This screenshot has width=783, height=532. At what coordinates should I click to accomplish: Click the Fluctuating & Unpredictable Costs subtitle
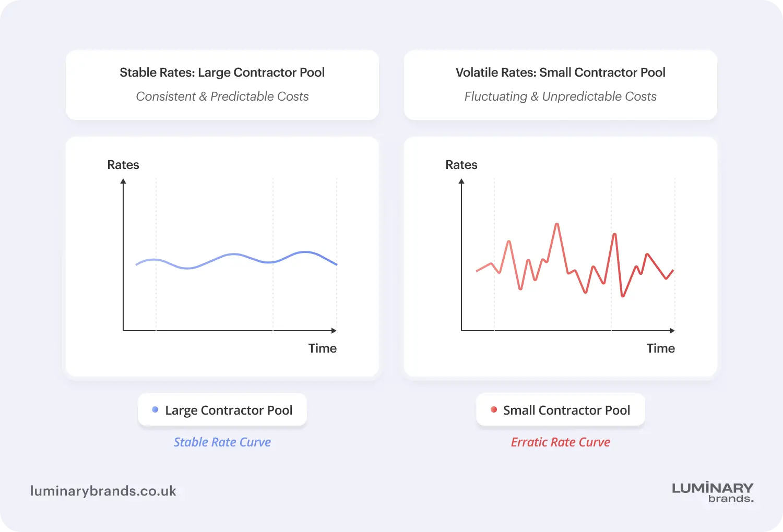pyautogui.click(x=560, y=96)
